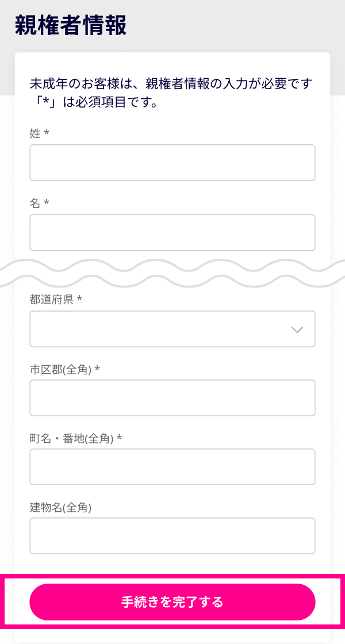Click the required asterisk beside 都道府県

tap(80, 300)
